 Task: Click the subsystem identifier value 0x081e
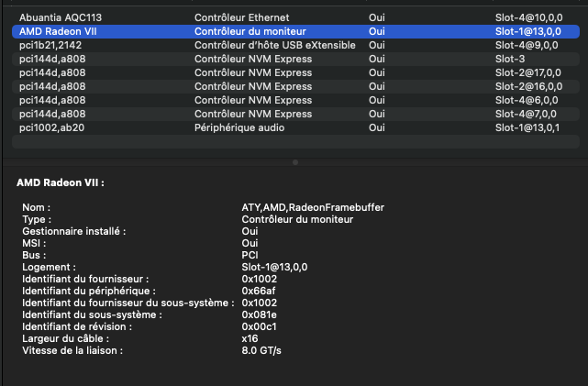click(259, 314)
